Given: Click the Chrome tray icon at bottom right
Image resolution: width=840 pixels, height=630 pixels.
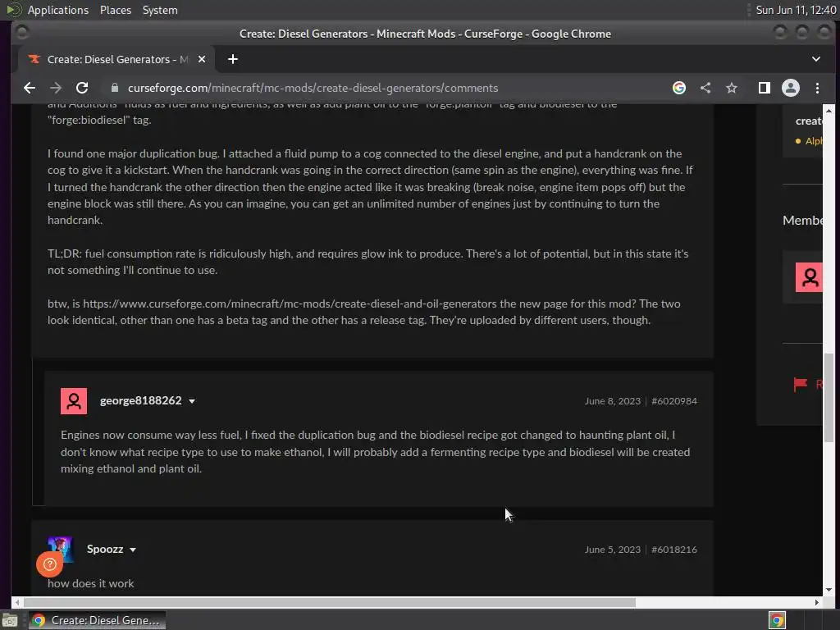Looking at the screenshot, I should click(777, 620).
